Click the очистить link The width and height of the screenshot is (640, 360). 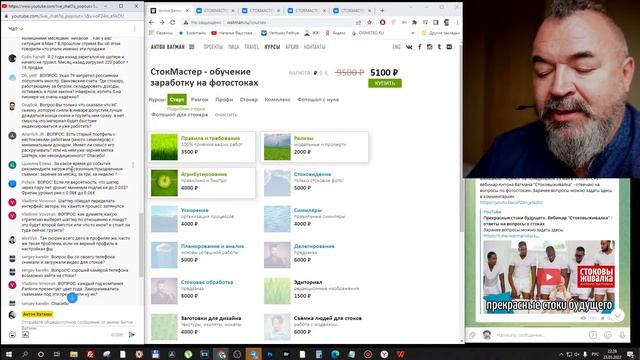226,115
